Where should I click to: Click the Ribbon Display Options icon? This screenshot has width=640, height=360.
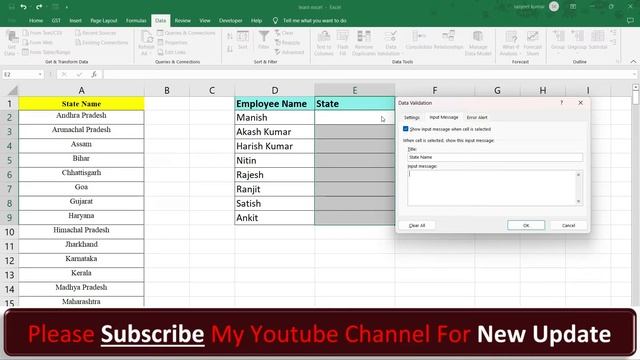pos(573,7)
